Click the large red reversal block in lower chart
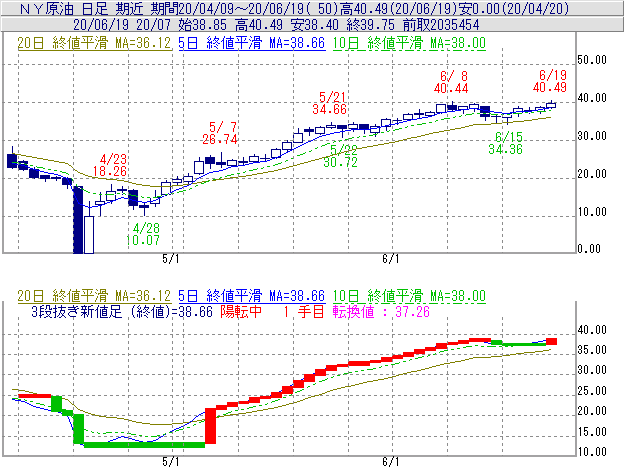 211,426
